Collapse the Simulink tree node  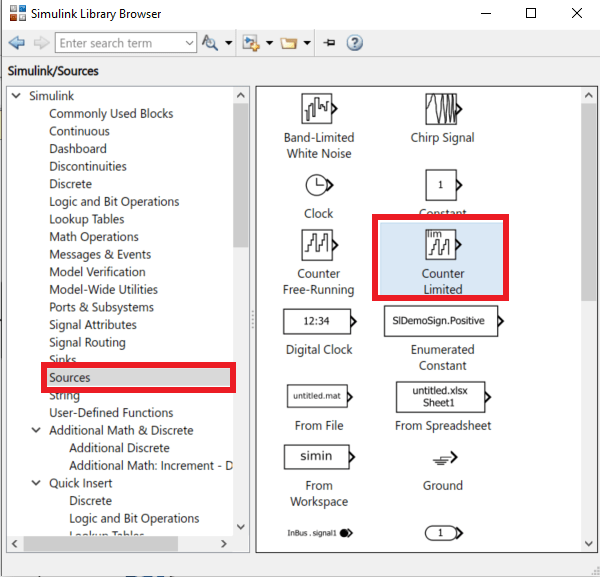[x=16, y=96]
